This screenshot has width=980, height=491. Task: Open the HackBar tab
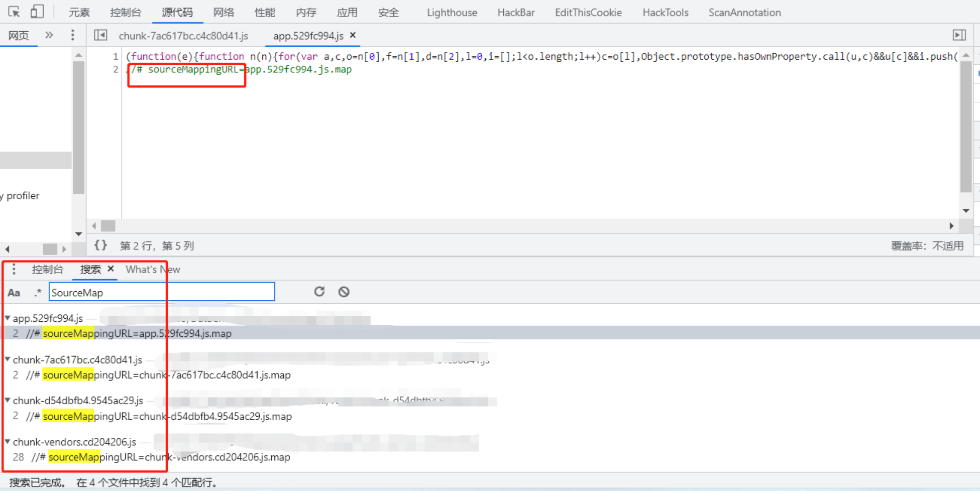tap(516, 13)
